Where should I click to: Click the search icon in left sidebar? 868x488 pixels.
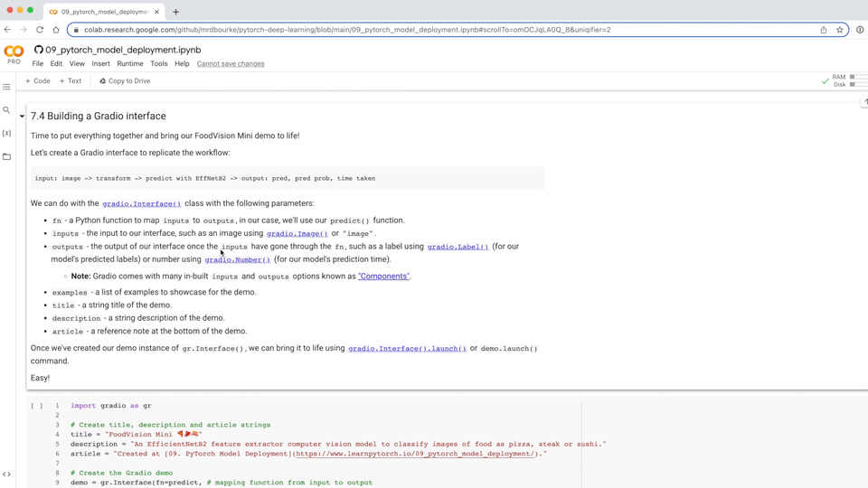coord(6,110)
